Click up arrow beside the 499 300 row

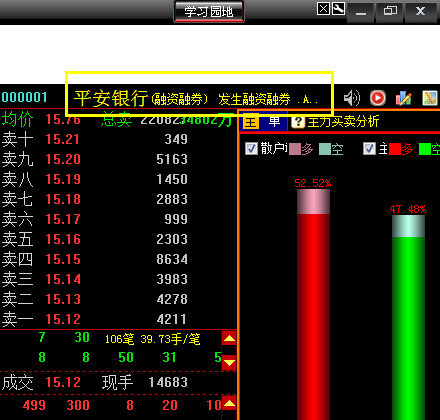pos(229,403)
